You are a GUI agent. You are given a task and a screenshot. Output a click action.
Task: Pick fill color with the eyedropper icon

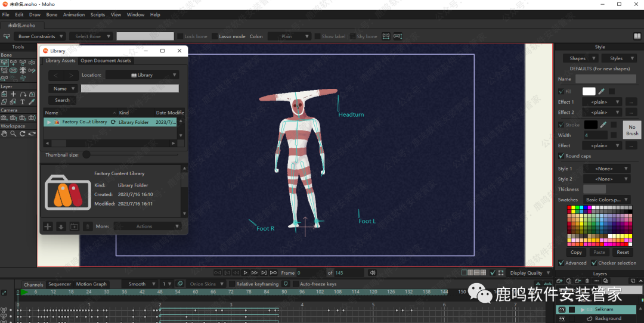602,91
